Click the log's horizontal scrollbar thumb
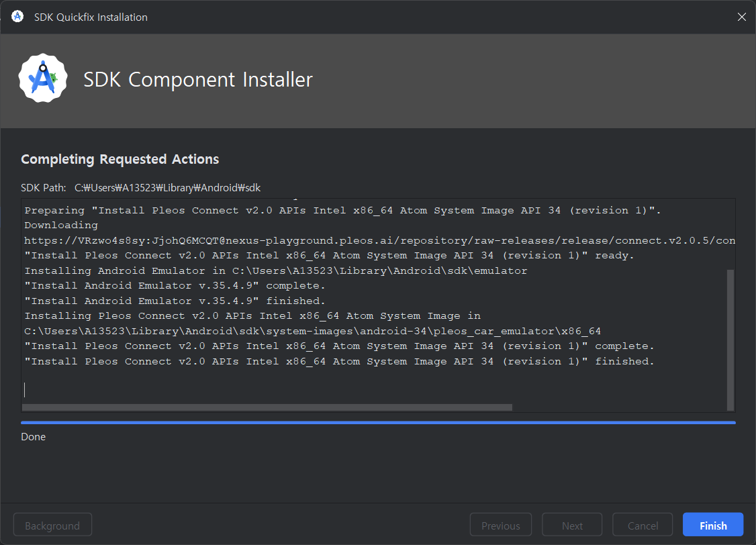The height and width of the screenshot is (545, 756). pos(267,407)
